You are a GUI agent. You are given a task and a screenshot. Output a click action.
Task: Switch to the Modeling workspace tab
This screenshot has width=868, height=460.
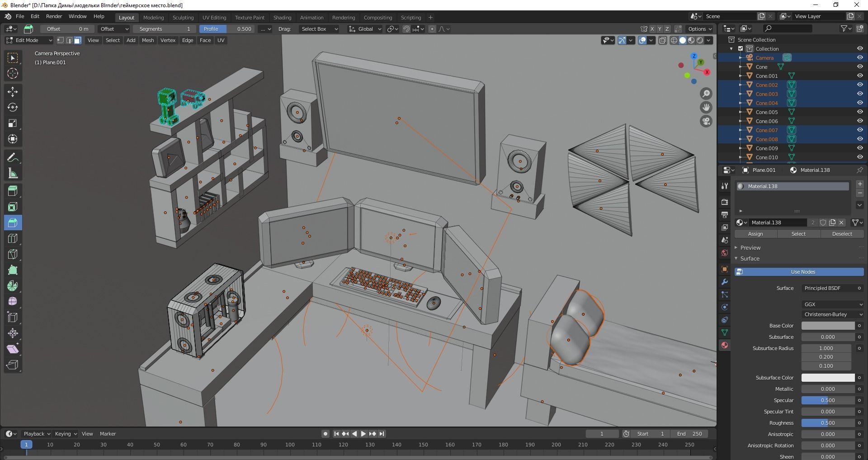153,18
